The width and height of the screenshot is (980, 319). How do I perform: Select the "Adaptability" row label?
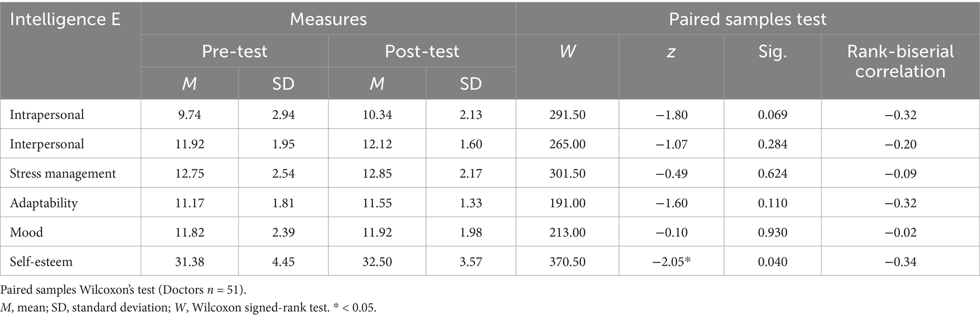click(43, 203)
